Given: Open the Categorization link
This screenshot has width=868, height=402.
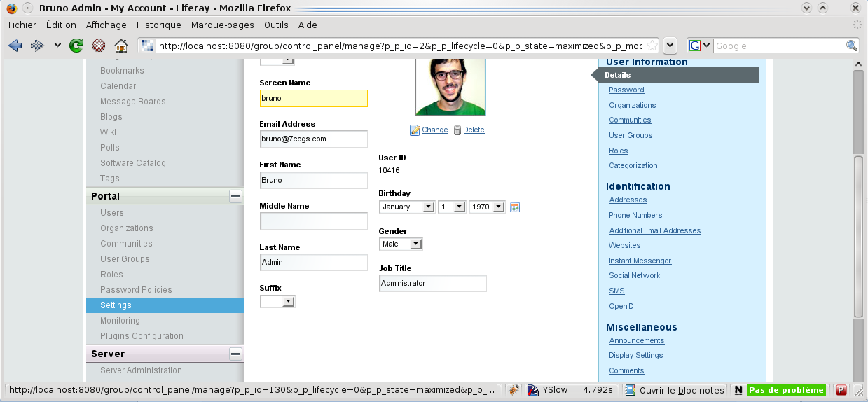Looking at the screenshot, I should [x=633, y=165].
